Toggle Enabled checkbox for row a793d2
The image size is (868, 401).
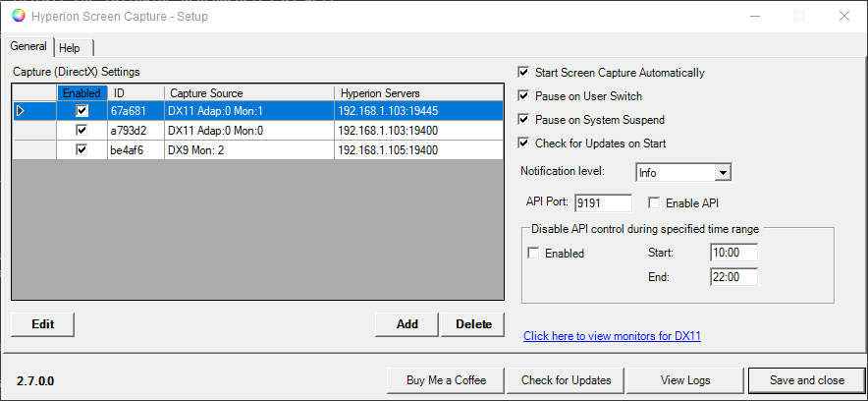coord(81,131)
